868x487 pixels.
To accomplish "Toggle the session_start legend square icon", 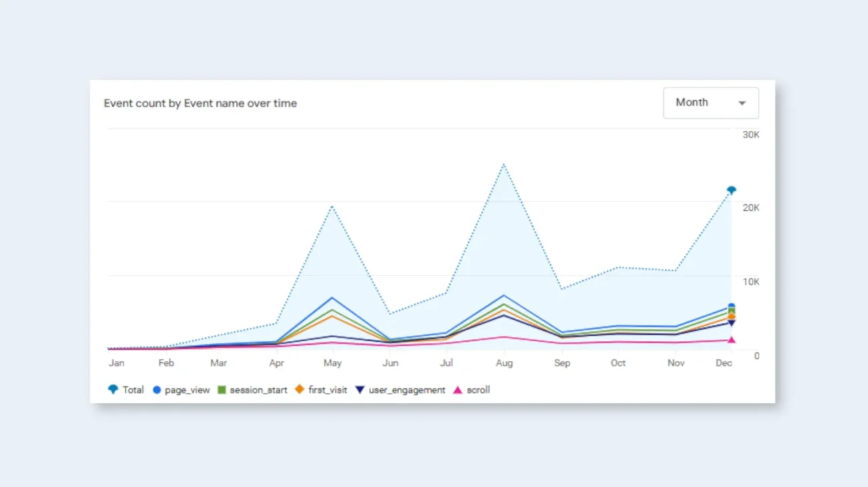I will click(222, 390).
